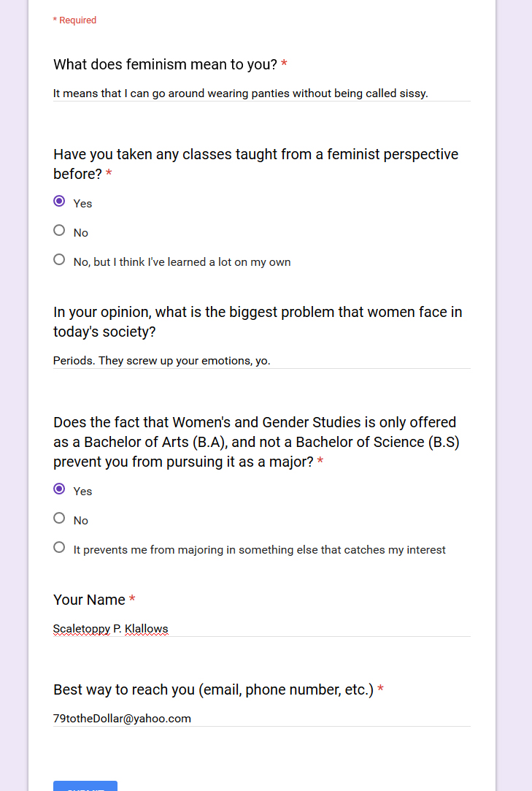Screen dimensions: 532x791
Task: Select Yes for feminist perspective classes
Action: [59, 202]
